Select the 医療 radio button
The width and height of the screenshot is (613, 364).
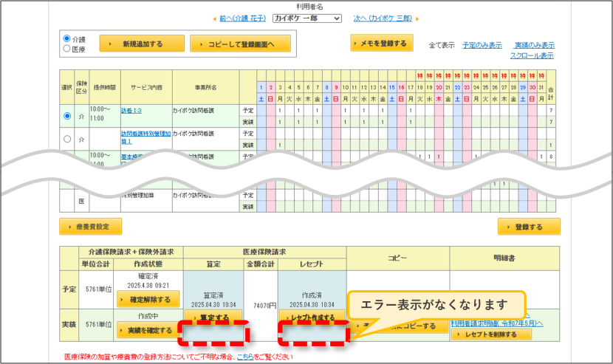point(67,49)
